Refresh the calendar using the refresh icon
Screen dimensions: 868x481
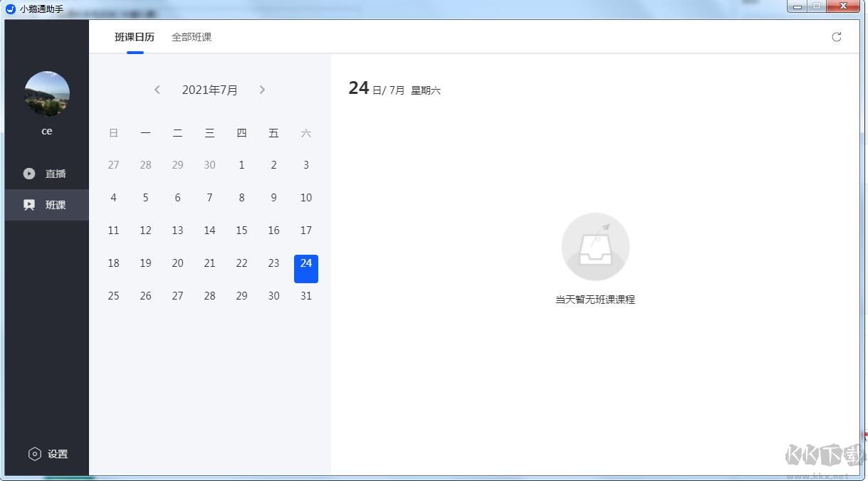pyautogui.click(x=837, y=37)
